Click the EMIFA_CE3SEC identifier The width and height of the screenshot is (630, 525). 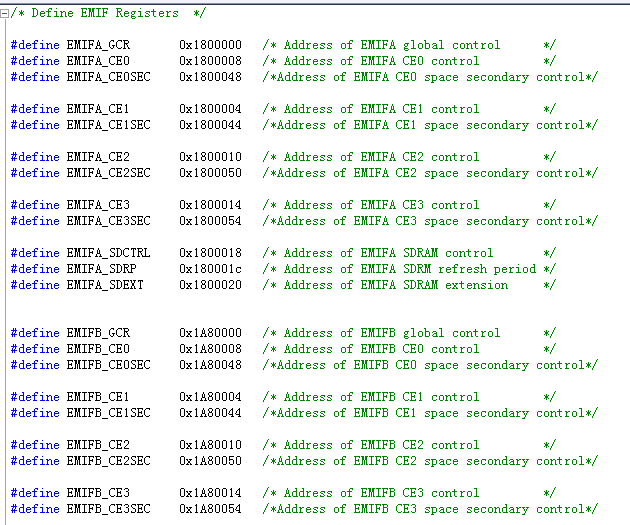108,221
